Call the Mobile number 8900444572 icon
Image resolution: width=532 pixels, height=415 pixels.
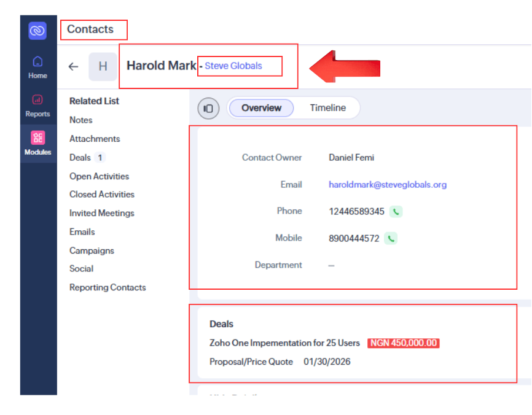(391, 239)
